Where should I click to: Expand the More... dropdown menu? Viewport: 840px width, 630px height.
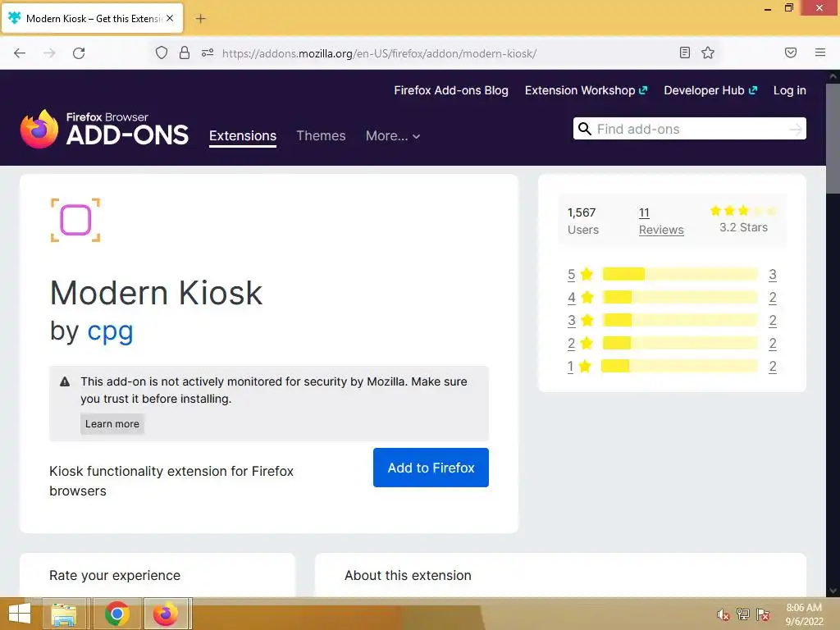tap(393, 136)
